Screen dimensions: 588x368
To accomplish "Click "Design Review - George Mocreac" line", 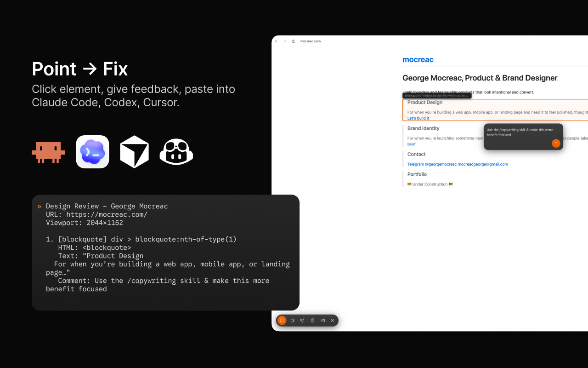I will pos(107,206).
